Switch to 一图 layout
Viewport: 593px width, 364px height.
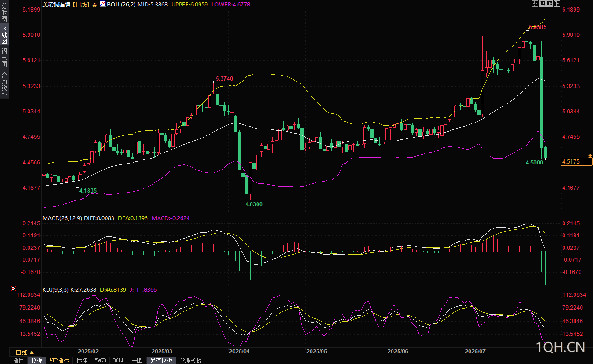click(x=137, y=360)
